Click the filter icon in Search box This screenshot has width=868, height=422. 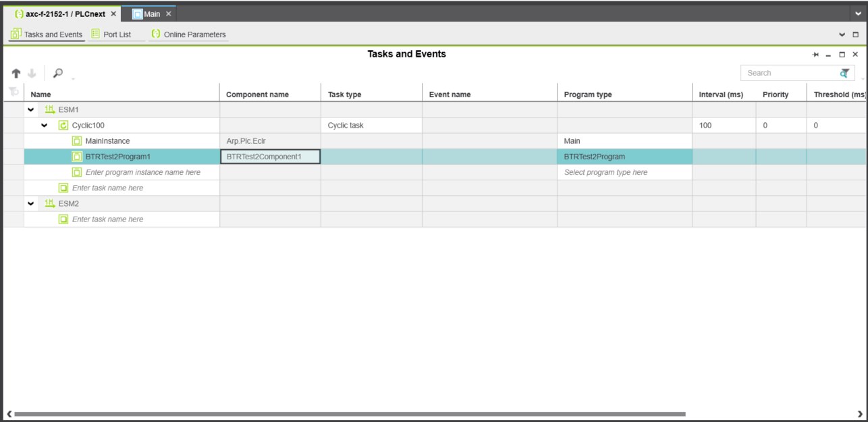[844, 73]
